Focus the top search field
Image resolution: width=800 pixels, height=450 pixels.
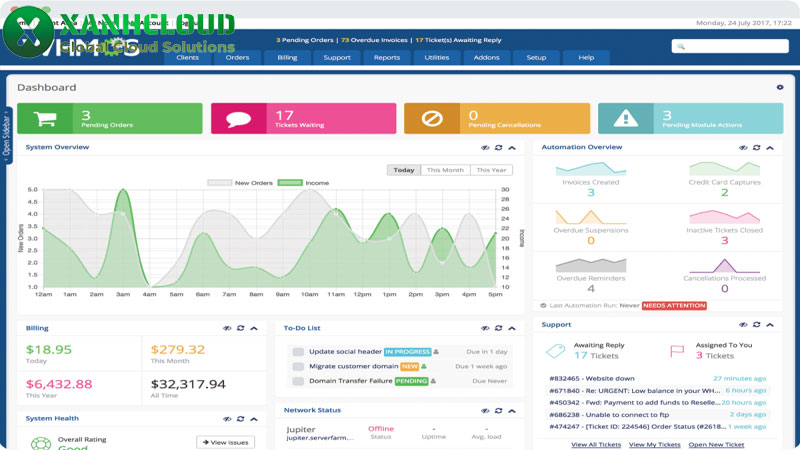730,46
